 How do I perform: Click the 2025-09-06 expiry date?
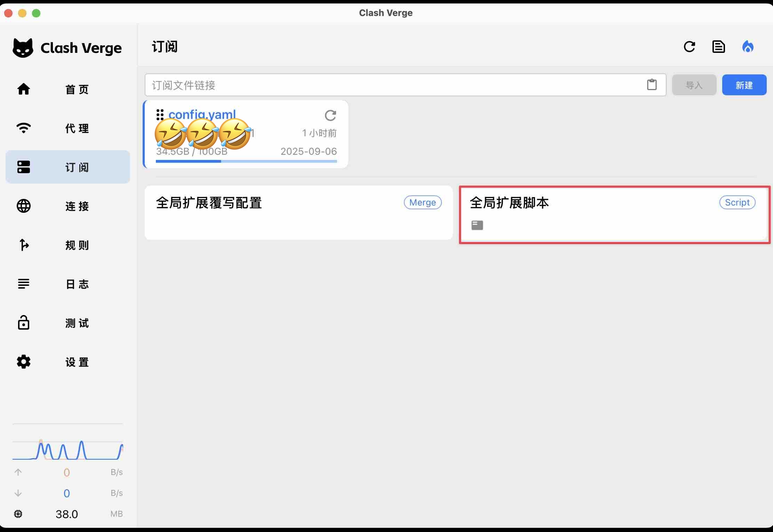click(309, 151)
